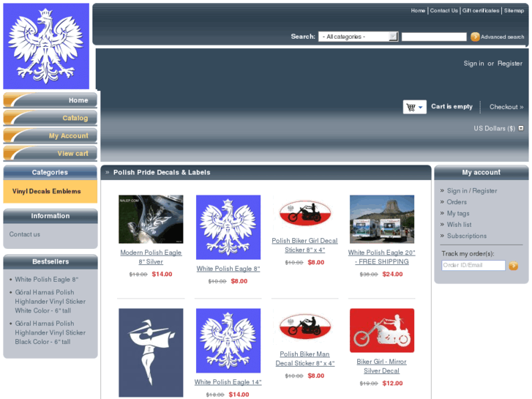
Task: Open Gift certificates page
Action: point(481,10)
